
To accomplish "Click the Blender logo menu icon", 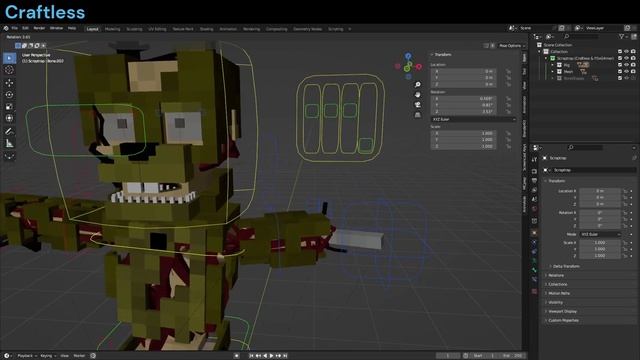I will pyautogui.click(x=6, y=28).
